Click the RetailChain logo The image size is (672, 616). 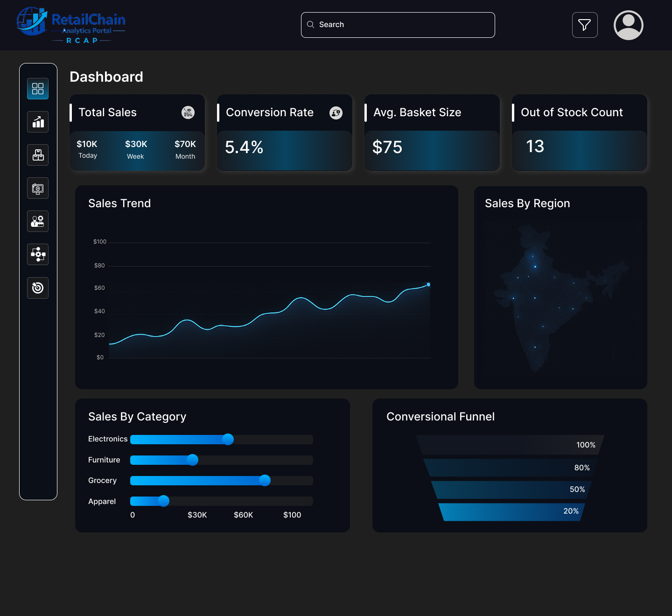(70, 25)
